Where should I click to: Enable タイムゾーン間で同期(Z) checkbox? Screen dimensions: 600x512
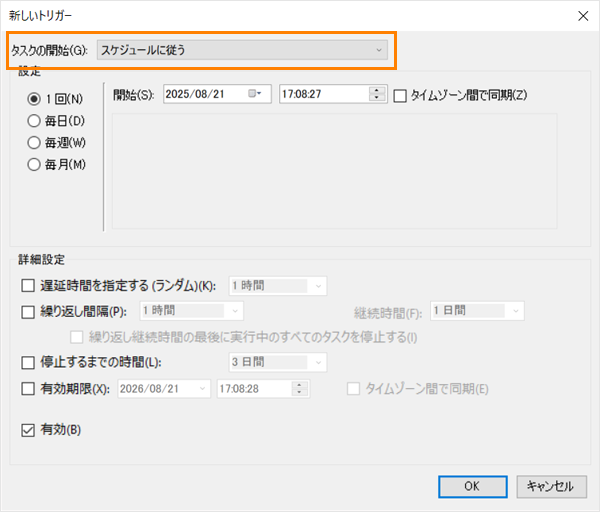coord(400,96)
